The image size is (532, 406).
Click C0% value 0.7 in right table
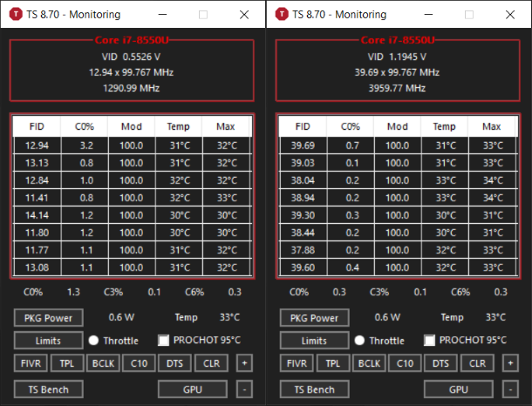(352, 145)
